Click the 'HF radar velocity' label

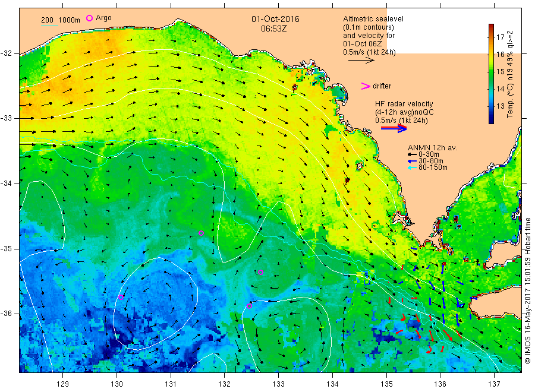(x=404, y=103)
